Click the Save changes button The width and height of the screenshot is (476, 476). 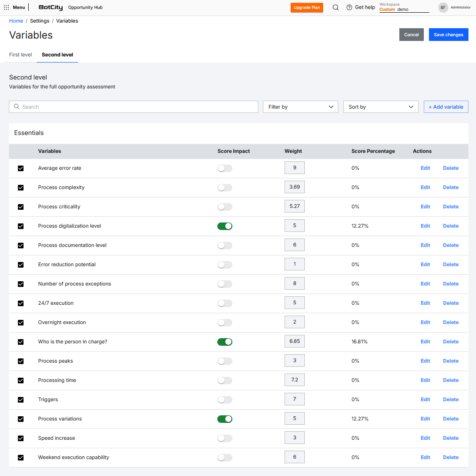[448, 35]
